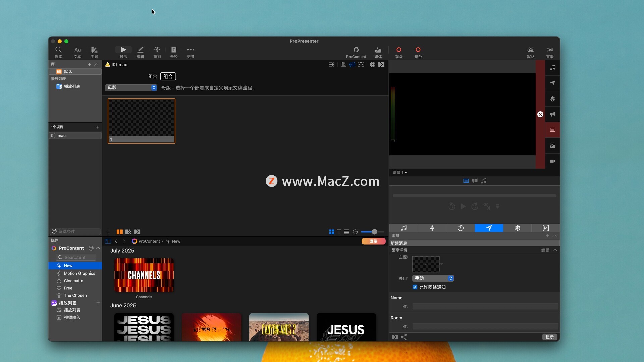This screenshot has height=362, width=644.
Task: Click 编辑 in message details
Action: coord(545,250)
